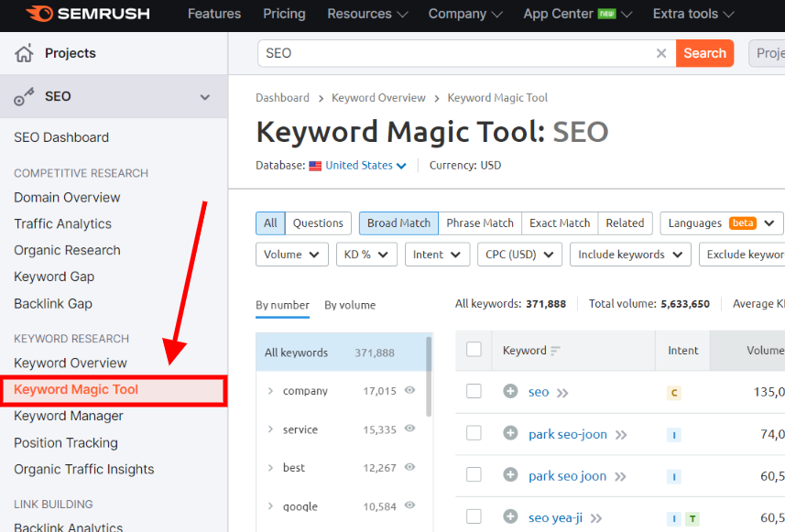
Task: Click plus icon next to 'seo yea-ji'
Action: (510, 516)
